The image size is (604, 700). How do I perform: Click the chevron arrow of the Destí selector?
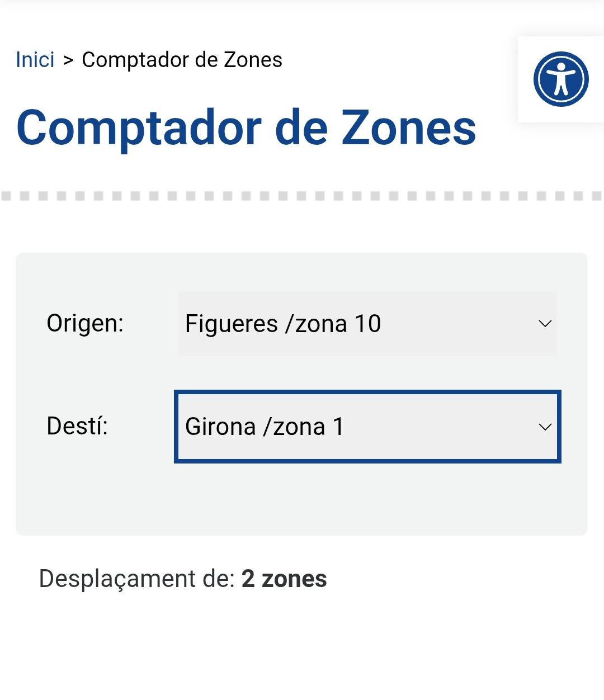click(545, 427)
